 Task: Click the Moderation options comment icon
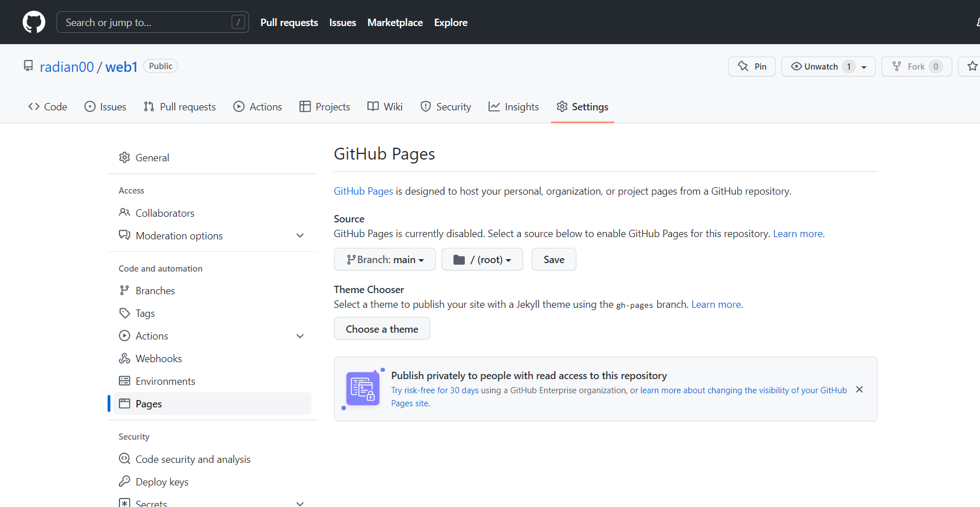(125, 235)
